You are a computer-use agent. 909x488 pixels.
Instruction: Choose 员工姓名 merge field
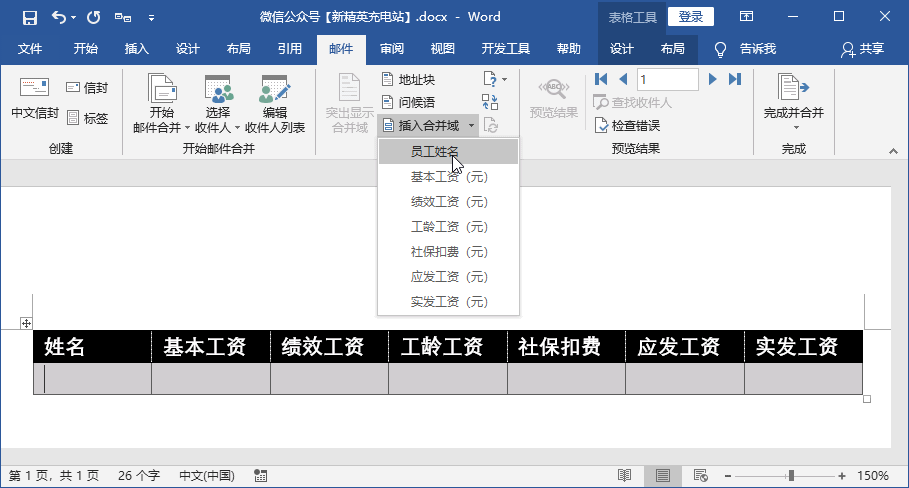pyautogui.click(x=448, y=151)
